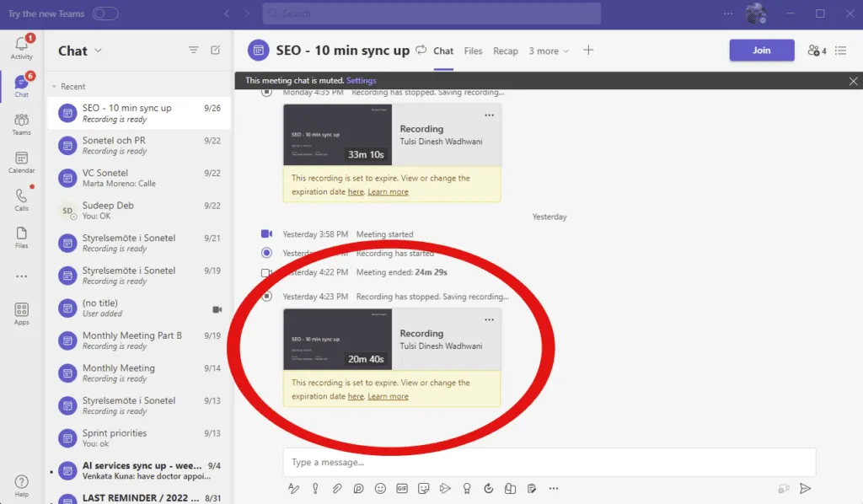Open the Activity feed in sidebar
The height and width of the screenshot is (504, 863).
click(21, 47)
